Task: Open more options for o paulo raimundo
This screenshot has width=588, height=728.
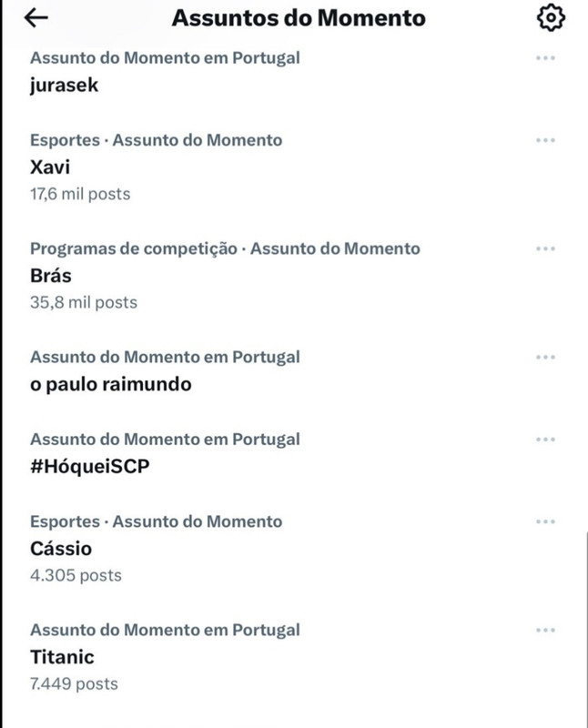Action: 545,358
